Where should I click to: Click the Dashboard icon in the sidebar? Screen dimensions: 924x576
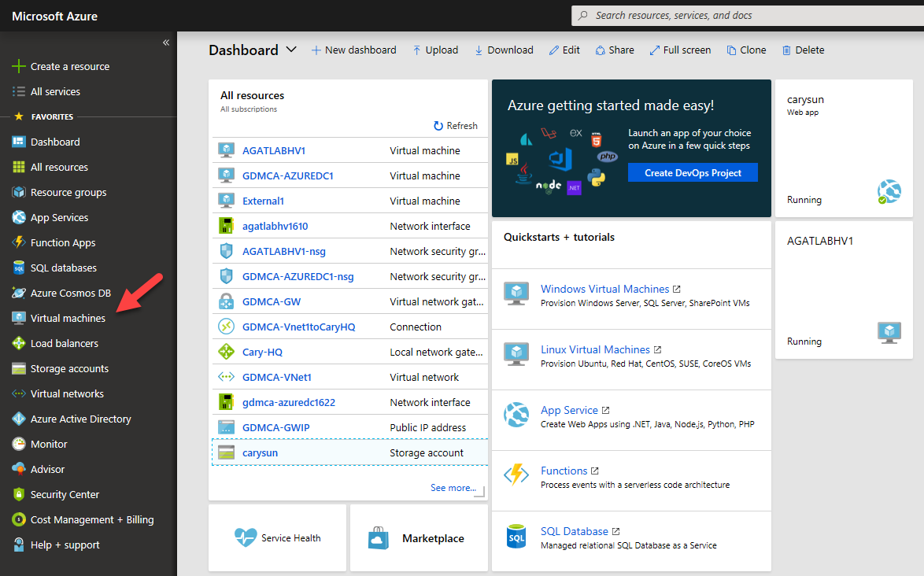[19, 142]
